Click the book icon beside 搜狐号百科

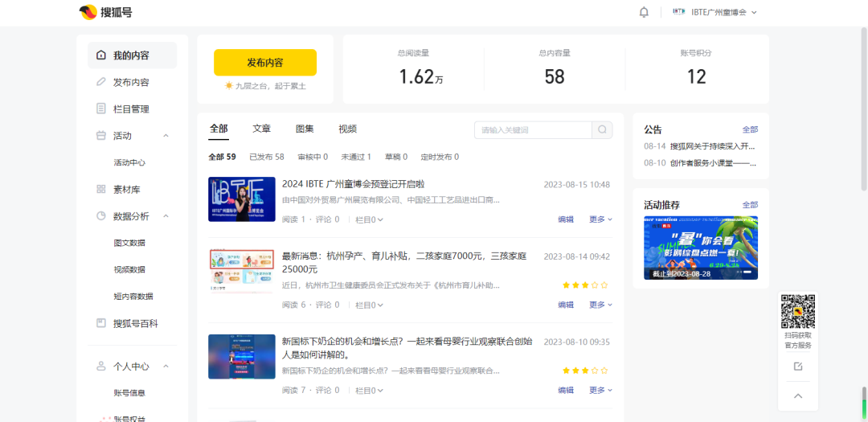click(100, 323)
